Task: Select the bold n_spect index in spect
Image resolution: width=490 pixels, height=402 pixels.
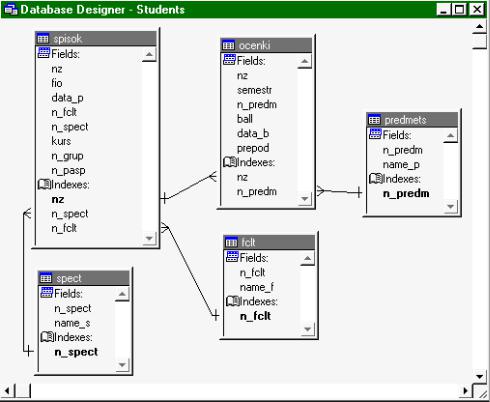Action: [x=76, y=352]
